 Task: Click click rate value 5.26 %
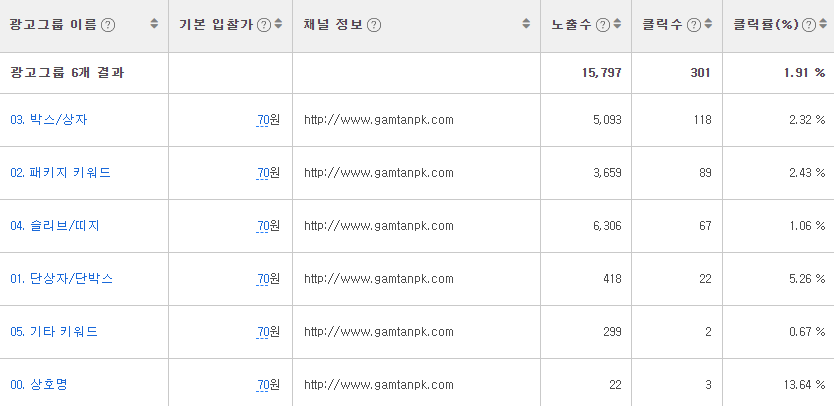pyautogui.click(x=807, y=279)
